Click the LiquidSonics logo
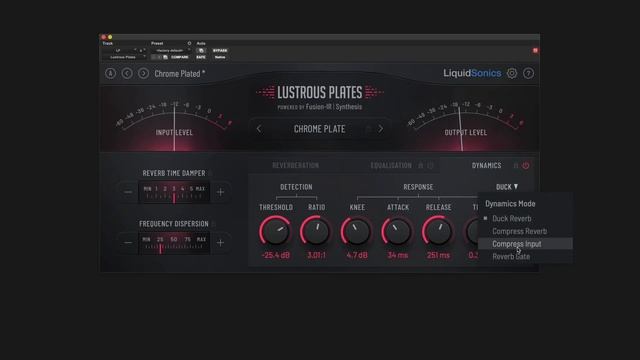Viewport: 640px width, 360px height. pyautogui.click(x=472, y=73)
